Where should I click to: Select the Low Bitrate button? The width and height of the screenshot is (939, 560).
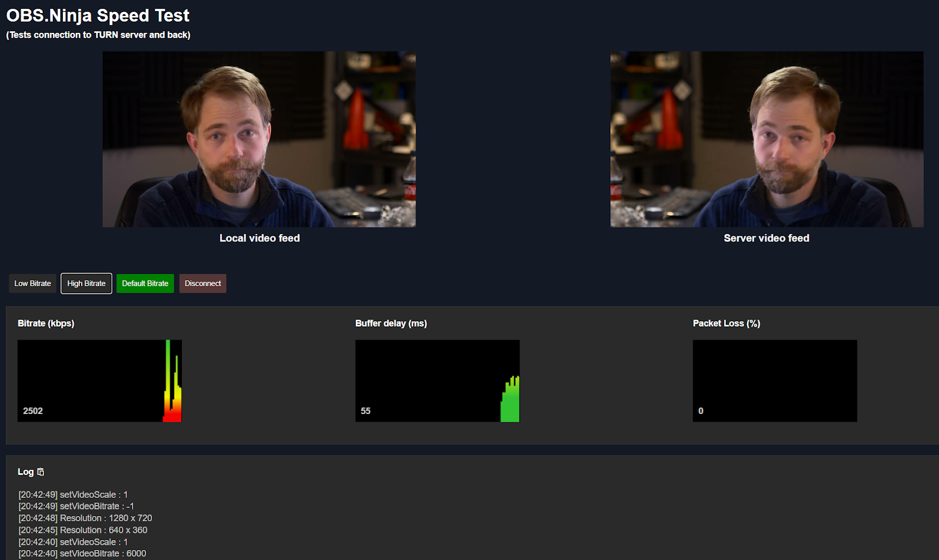(33, 283)
